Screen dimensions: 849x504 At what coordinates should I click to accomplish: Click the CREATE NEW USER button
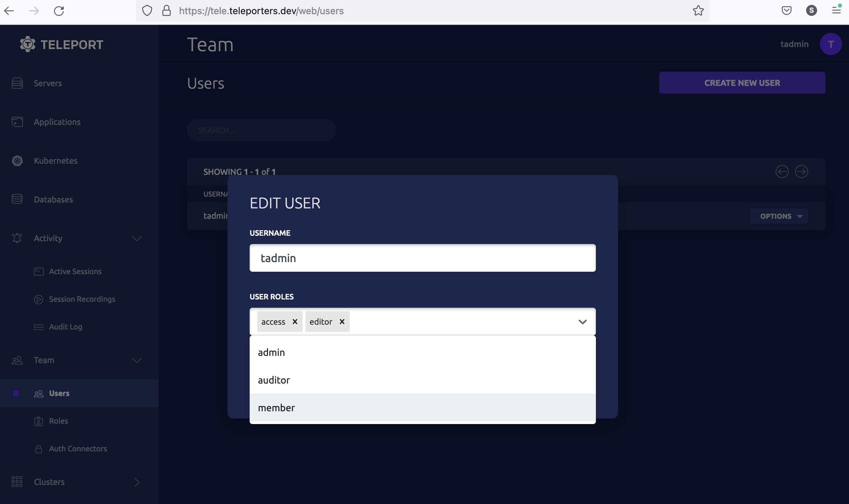point(742,83)
